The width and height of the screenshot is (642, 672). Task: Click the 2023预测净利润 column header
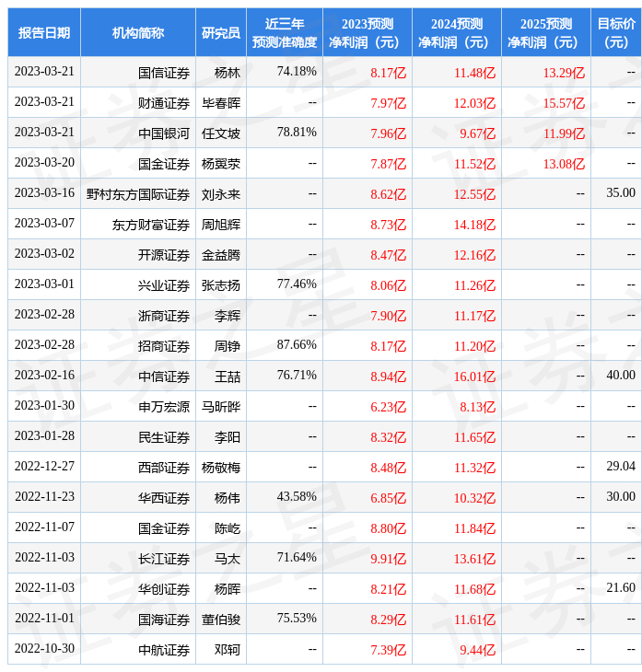coord(368,32)
